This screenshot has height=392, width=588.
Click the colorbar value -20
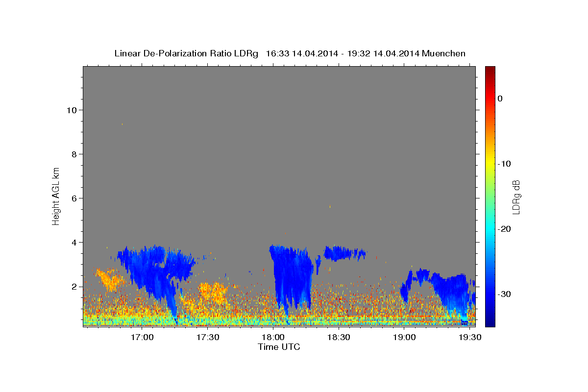[x=504, y=229]
